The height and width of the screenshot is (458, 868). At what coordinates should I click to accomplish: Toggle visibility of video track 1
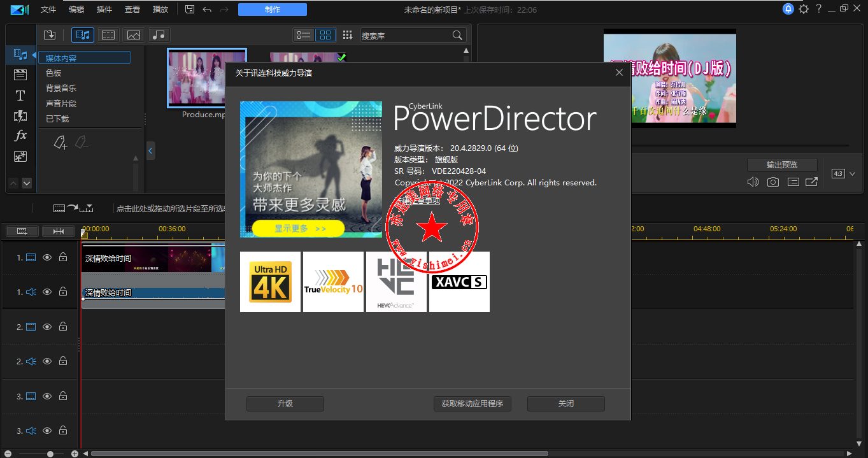click(47, 257)
